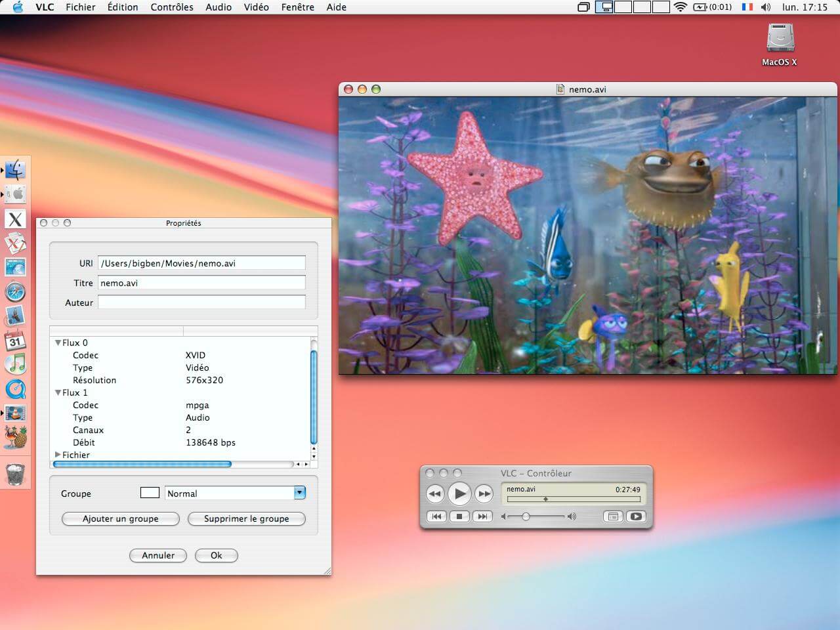
Task: Open Safari from the Dock
Action: tap(16, 291)
